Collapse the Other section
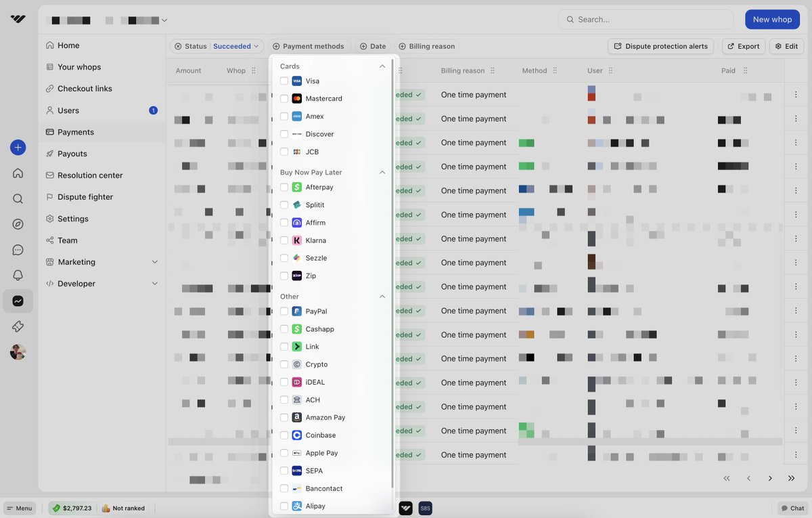This screenshot has height=518, width=812. (x=382, y=297)
